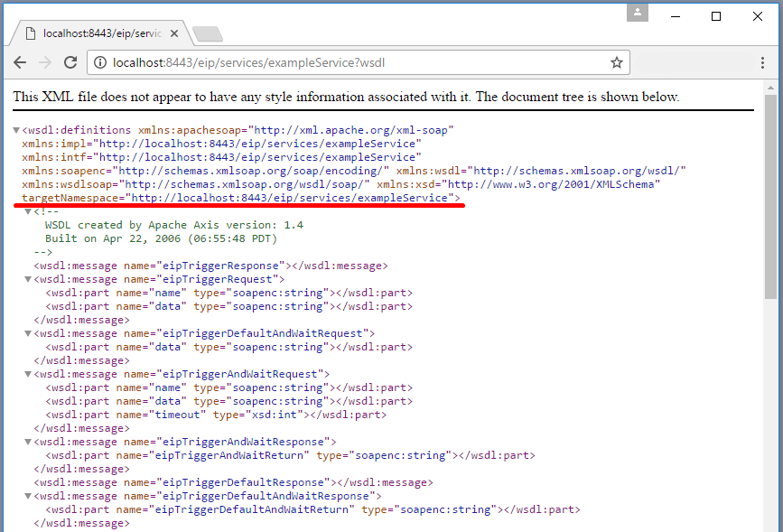Bookmark this page with the star
The image size is (783, 532).
tap(617, 62)
